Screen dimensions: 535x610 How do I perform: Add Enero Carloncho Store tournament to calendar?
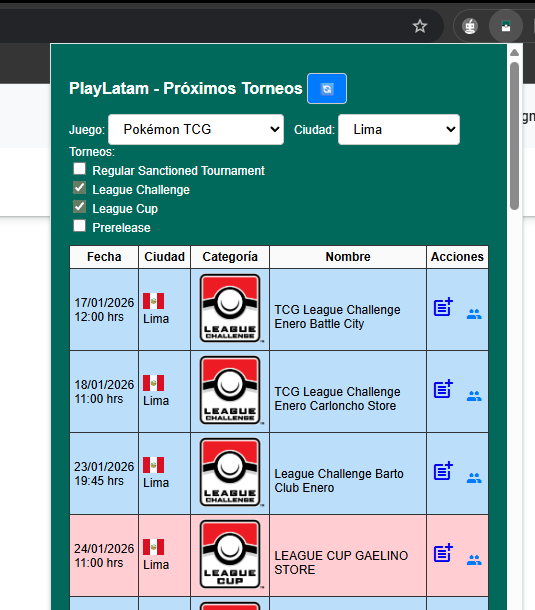click(443, 389)
